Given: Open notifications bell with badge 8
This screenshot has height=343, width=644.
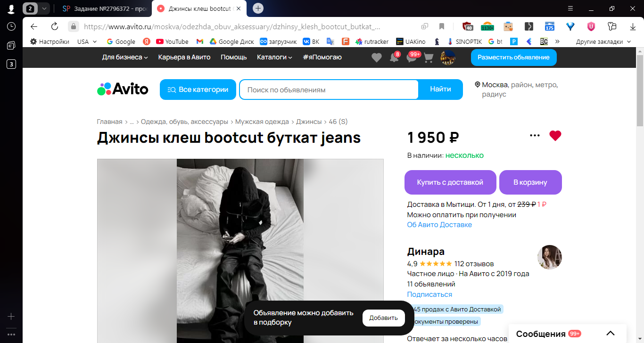Looking at the screenshot, I should click(x=394, y=57).
